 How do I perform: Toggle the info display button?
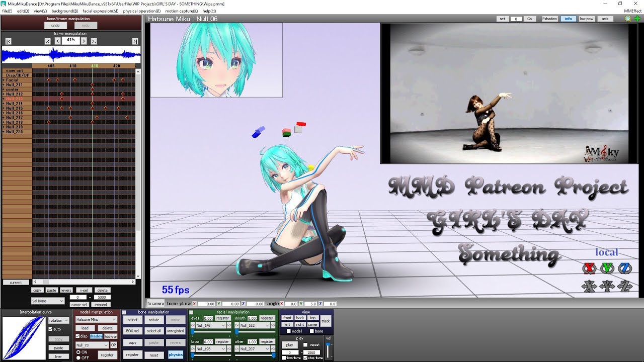coord(568,19)
